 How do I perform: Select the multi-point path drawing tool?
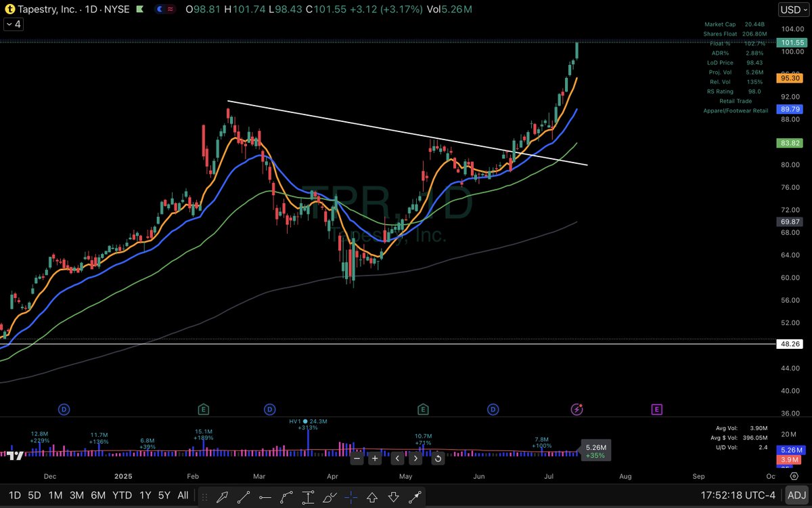[x=286, y=496]
